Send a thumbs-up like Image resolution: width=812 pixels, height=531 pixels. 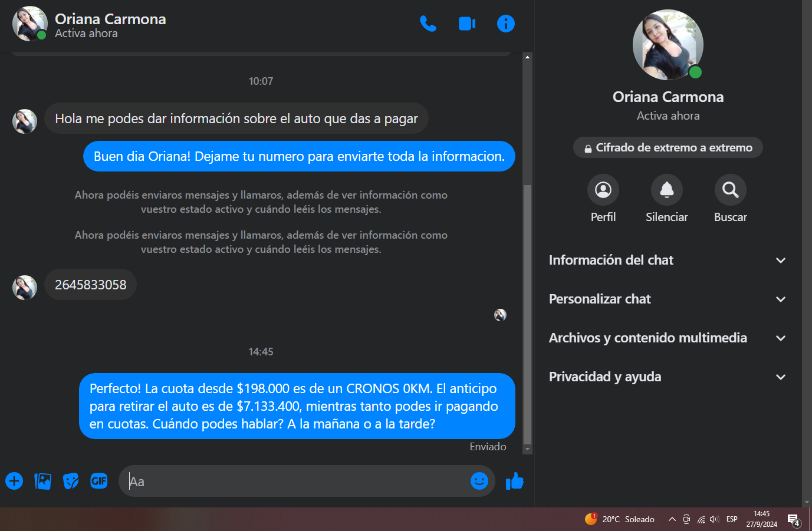(x=514, y=481)
